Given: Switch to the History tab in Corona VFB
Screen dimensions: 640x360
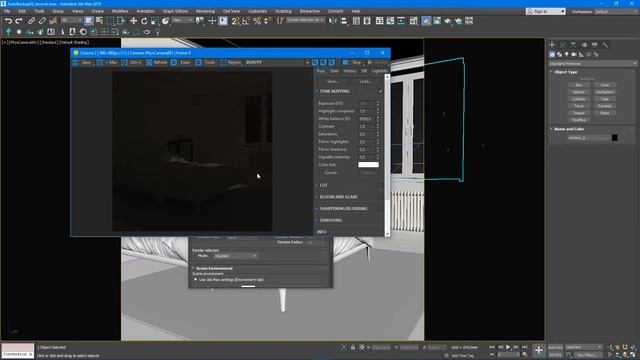Looking at the screenshot, I should 350,71.
